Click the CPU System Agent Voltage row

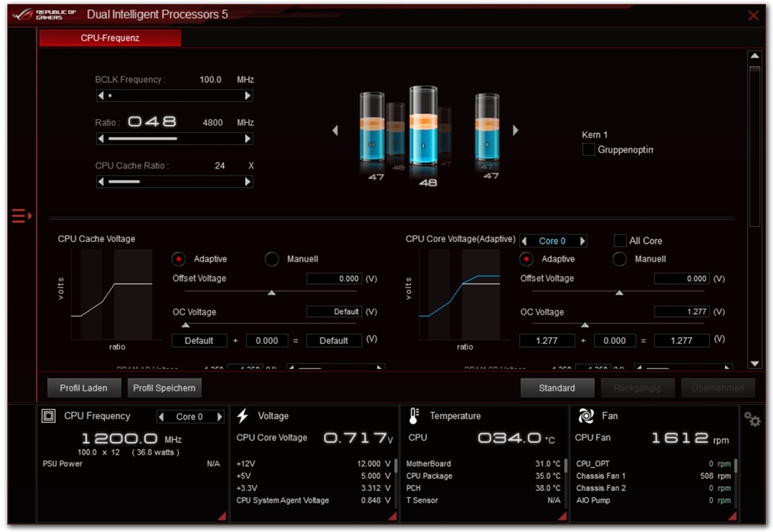coord(313,500)
